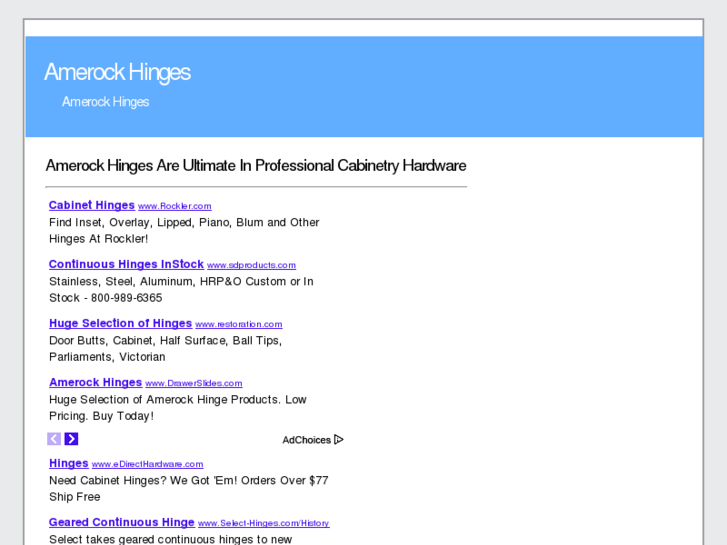727x545 pixels.
Task: Click the next ads arrow icon
Action: [x=71, y=439]
